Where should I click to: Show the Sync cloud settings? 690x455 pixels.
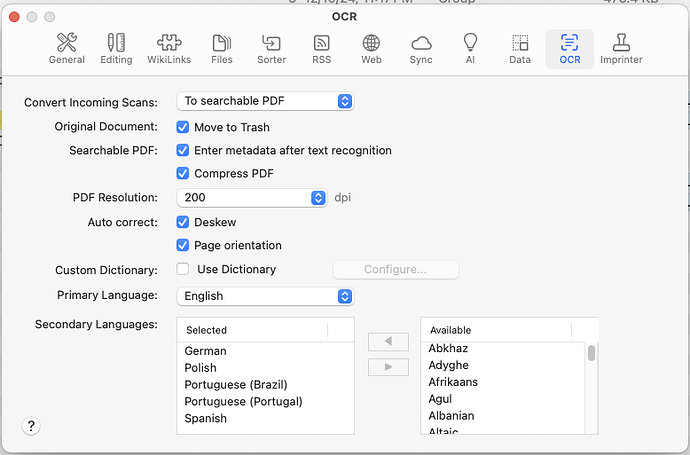pyautogui.click(x=421, y=48)
